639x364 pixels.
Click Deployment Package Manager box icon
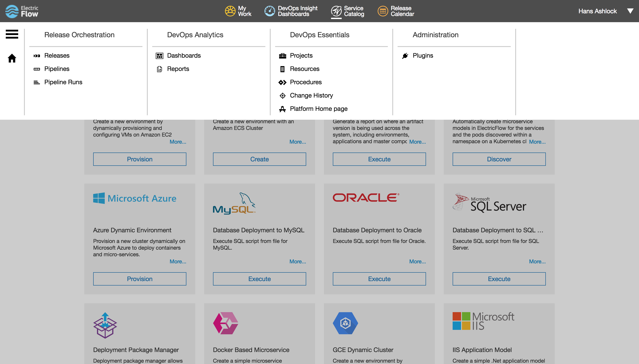(x=105, y=325)
